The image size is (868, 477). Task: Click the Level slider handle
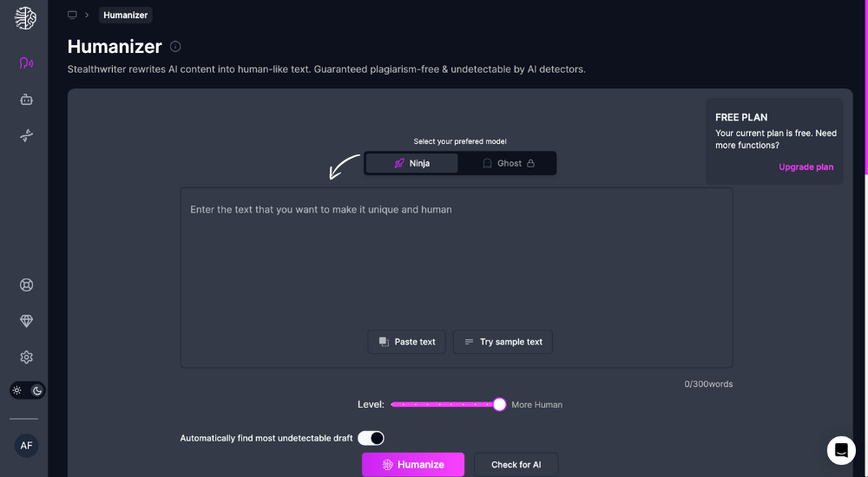coord(499,404)
